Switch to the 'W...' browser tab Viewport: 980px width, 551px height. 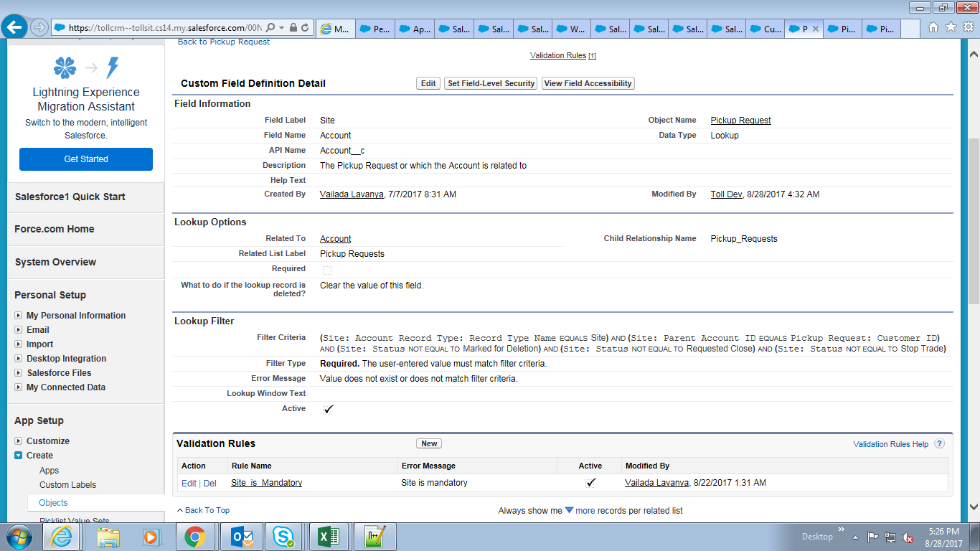coord(570,29)
